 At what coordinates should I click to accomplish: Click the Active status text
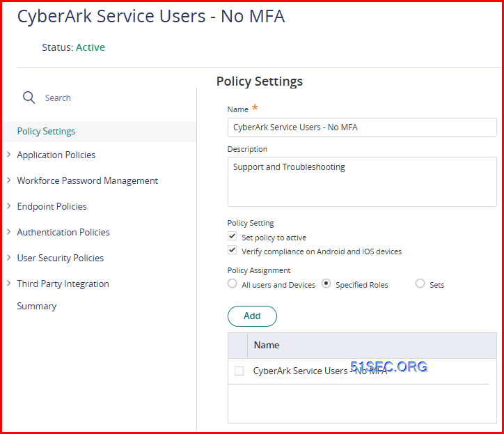click(x=90, y=47)
